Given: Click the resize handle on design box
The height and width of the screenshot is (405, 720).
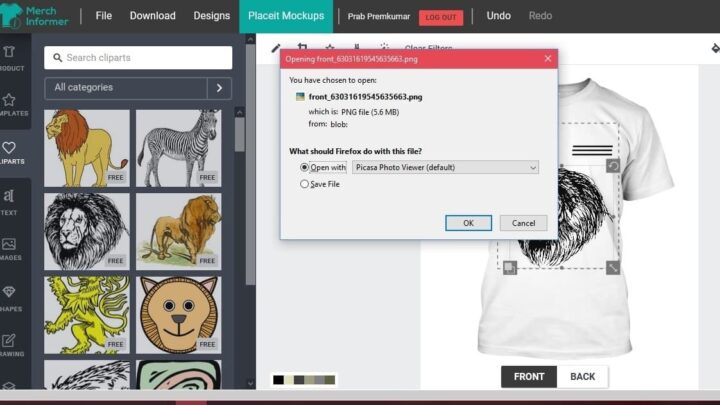Looking at the screenshot, I should click(613, 268).
